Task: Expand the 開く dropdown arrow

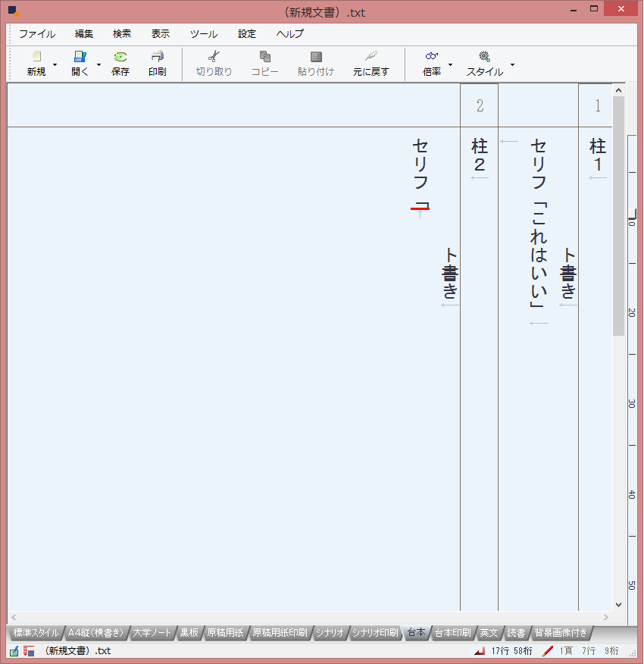Action: tap(98, 64)
